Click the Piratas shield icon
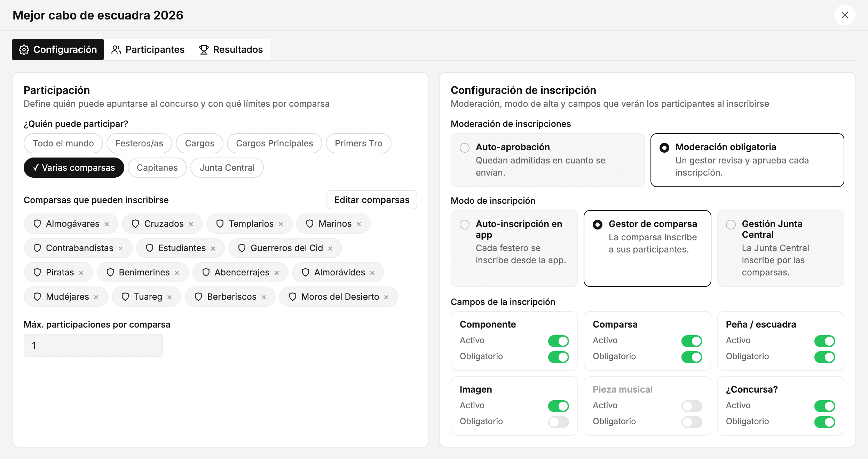Viewport: 868px width, 459px height. [x=37, y=272]
